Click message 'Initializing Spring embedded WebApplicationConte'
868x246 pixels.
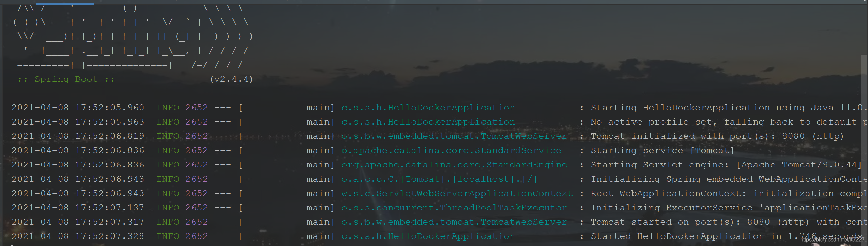click(729, 179)
